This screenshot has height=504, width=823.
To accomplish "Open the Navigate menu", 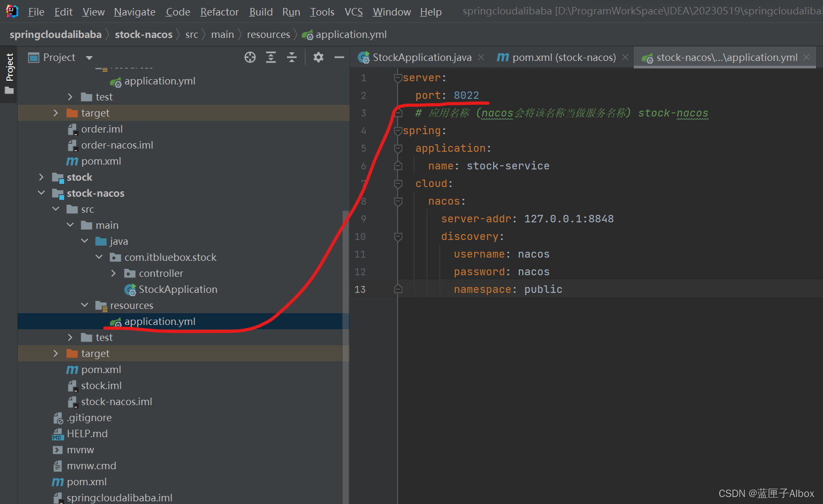I will (x=135, y=12).
